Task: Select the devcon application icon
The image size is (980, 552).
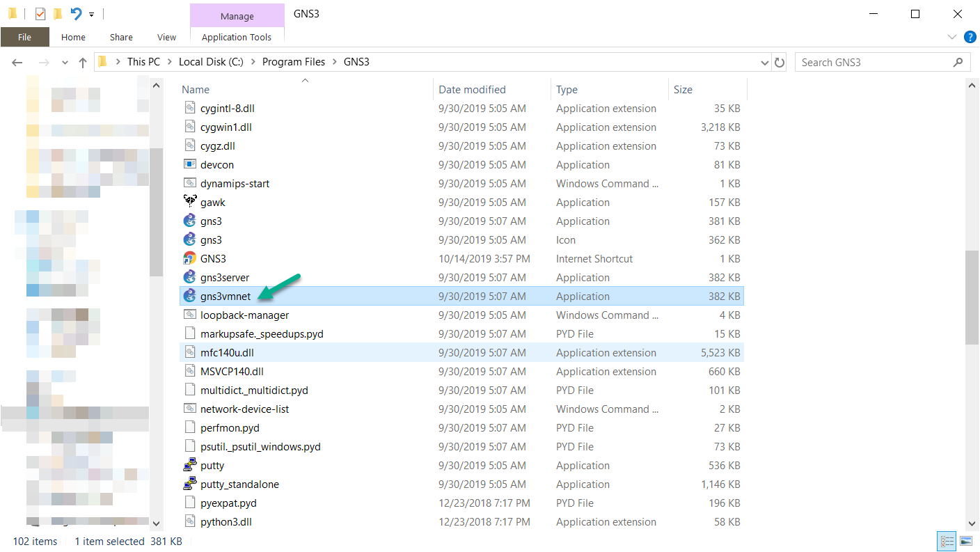Action: coord(190,164)
